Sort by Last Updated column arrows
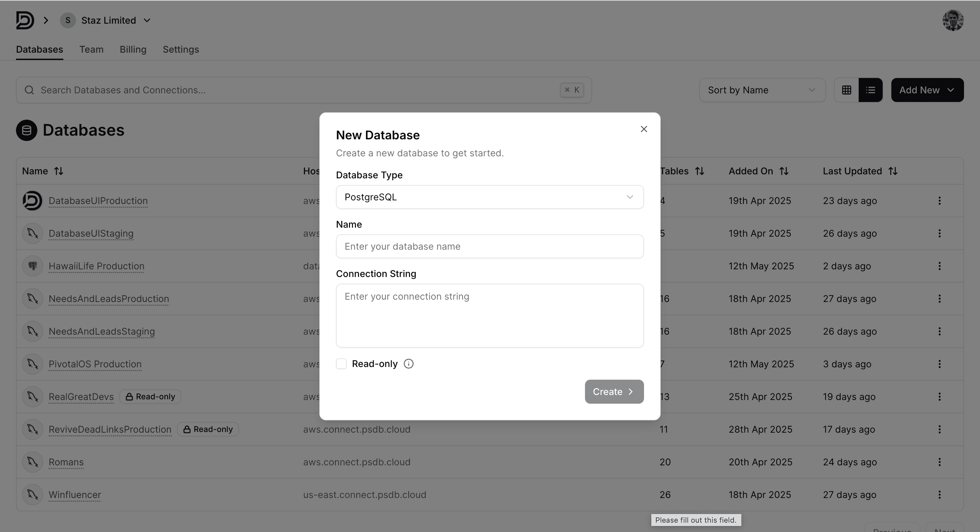The height and width of the screenshot is (532, 980). [x=893, y=171]
